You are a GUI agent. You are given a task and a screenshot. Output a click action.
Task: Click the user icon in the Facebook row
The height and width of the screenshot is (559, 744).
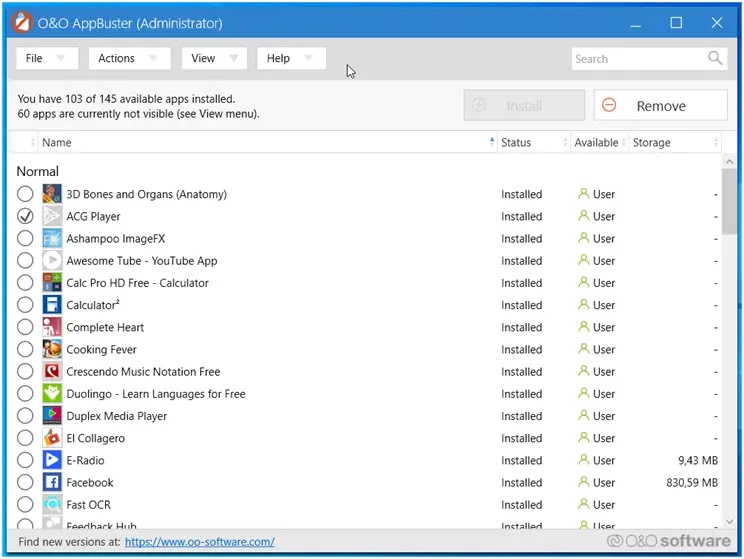click(583, 482)
